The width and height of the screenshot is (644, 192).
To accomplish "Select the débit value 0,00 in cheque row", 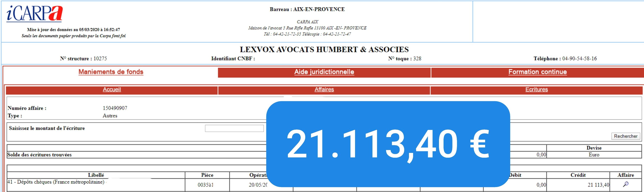I will (541, 185).
